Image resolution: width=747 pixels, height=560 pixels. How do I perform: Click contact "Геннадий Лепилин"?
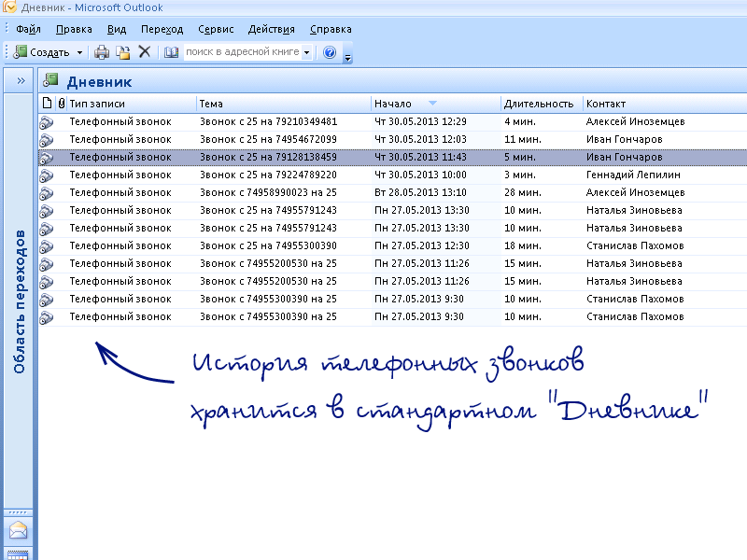click(633, 175)
